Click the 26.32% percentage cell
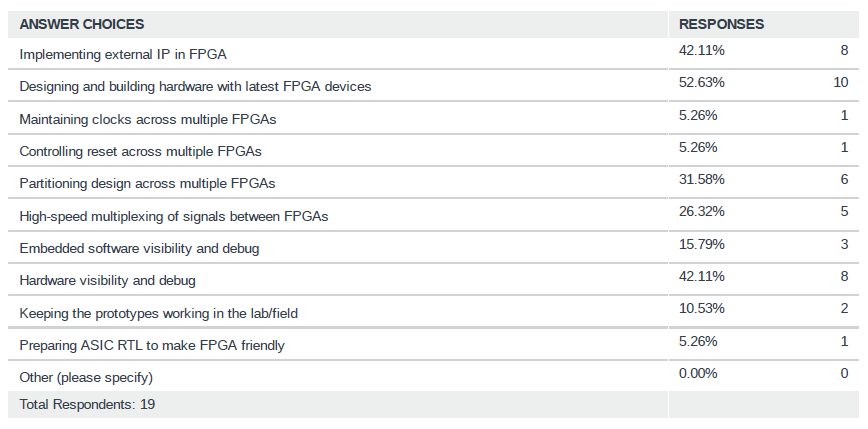Image resolution: width=868 pixels, height=429 pixels. 702,211
